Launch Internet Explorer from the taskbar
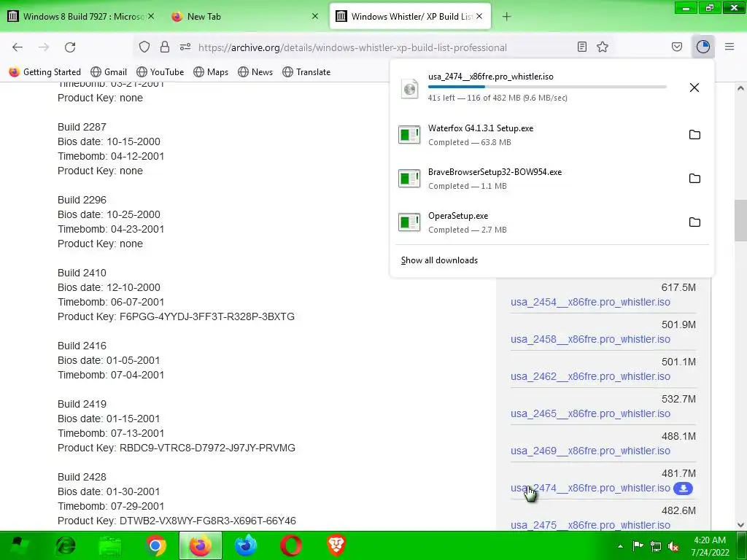This screenshot has height=560, width=747. click(65, 545)
